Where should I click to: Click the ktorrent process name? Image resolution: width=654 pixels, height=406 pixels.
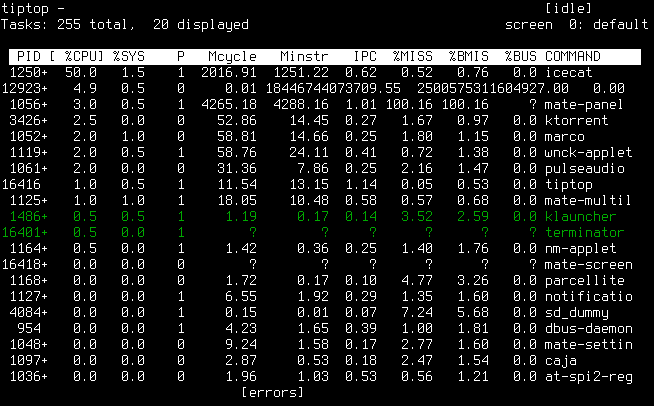pos(576,121)
